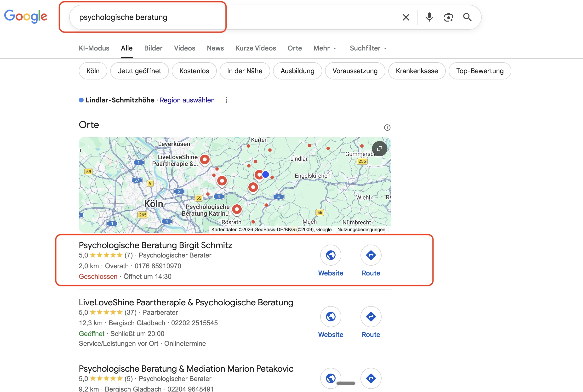Open Nutzungsbedingungen link on map
This screenshot has height=392, width=583.
pos(361,230)
